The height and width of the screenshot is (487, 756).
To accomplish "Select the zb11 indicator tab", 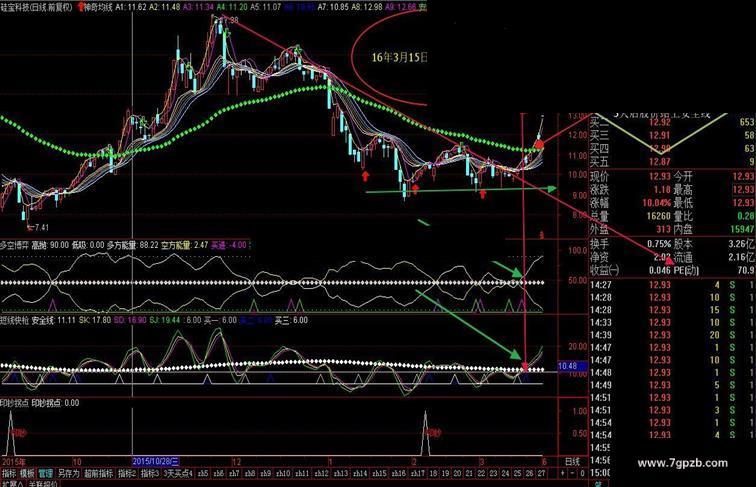I will (x=302, y=473).
